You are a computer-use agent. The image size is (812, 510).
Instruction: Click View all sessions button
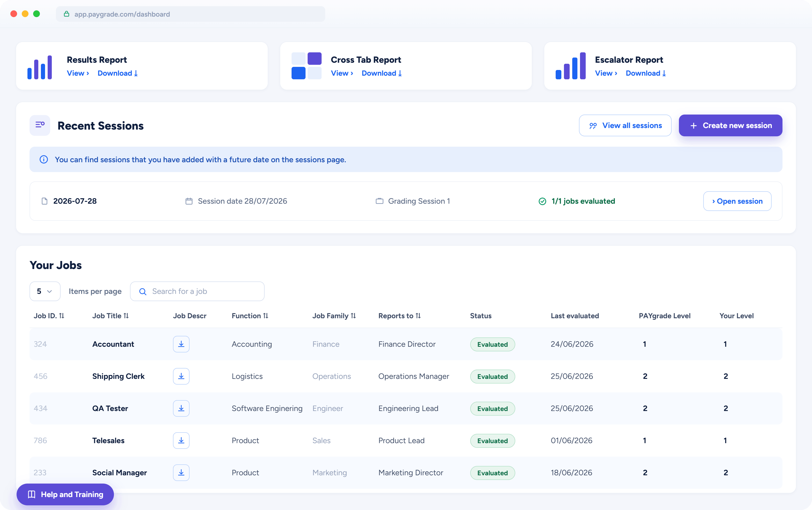(625, 125)
